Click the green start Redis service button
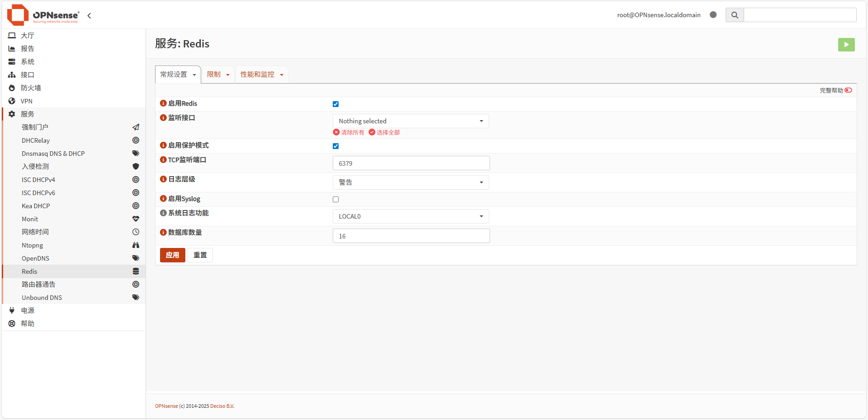 846,45
